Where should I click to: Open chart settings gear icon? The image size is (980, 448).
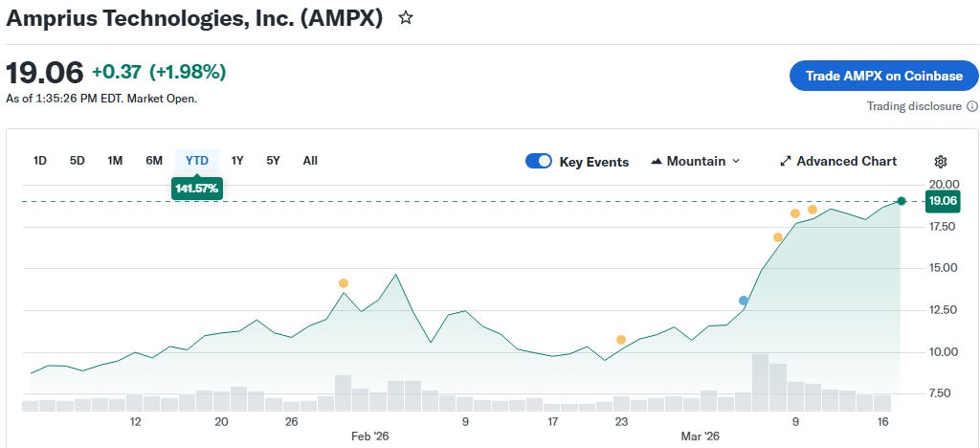pos(940,162)
